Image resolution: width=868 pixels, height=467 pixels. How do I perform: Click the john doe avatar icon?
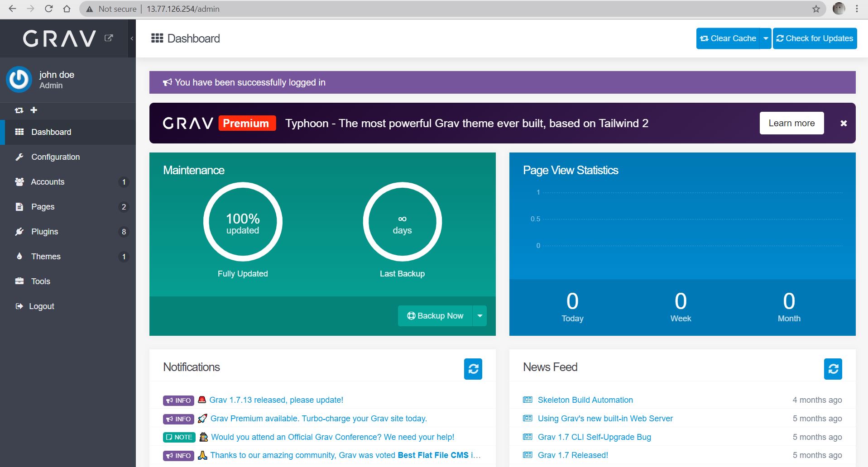coord(19,80)
